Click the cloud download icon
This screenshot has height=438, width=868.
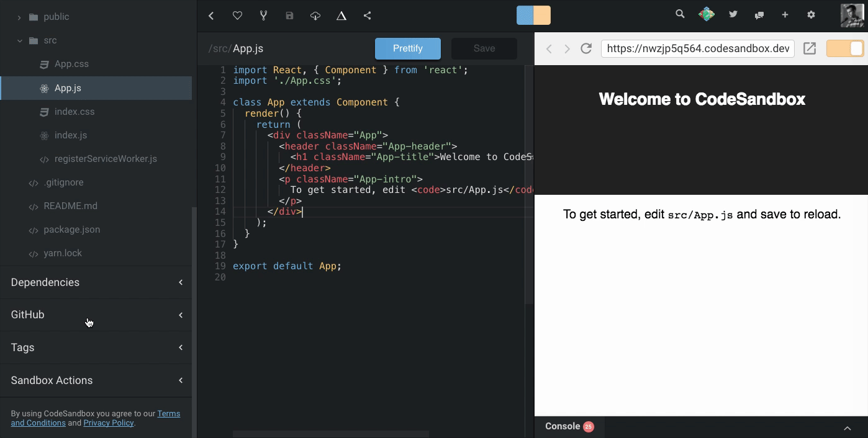point(315,16)
